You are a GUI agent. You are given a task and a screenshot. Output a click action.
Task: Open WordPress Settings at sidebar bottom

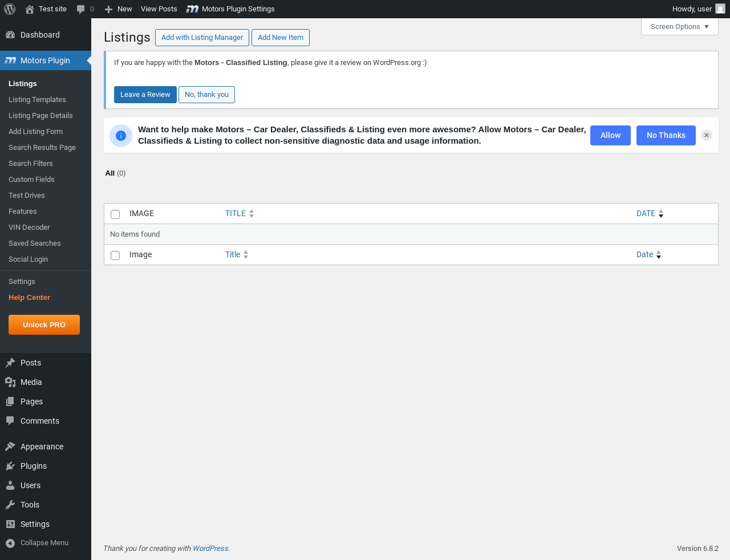coord(46,524)
